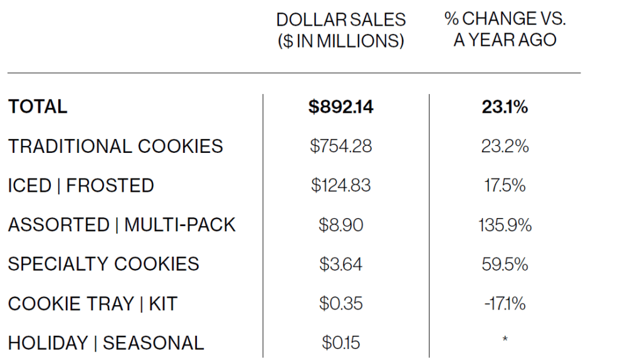Select the TRADITIONAL COOKIES row label

tap(115, 147)
